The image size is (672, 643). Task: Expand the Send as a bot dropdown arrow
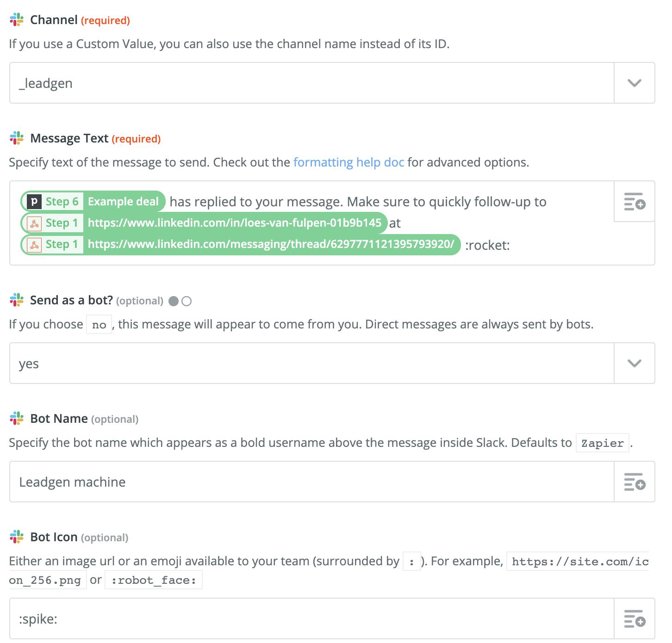[635, 363]
